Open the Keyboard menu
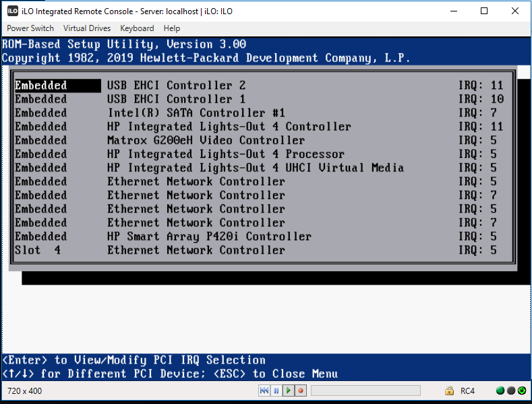 click(x=137, y=28)
